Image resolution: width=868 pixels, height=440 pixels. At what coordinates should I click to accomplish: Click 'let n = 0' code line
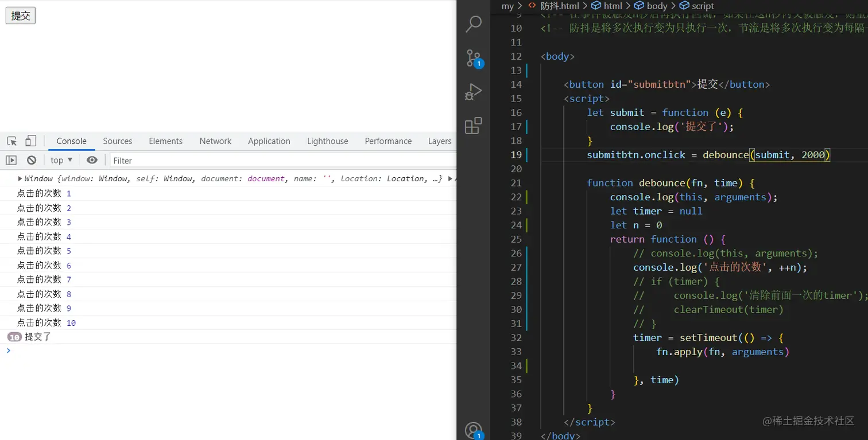click(636, 225)
